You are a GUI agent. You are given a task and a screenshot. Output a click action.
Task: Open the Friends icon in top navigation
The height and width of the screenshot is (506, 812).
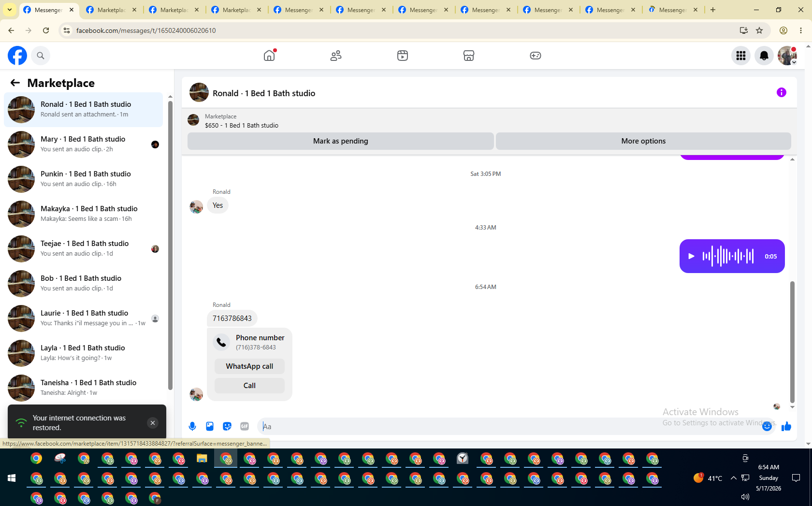pos(336,56)
